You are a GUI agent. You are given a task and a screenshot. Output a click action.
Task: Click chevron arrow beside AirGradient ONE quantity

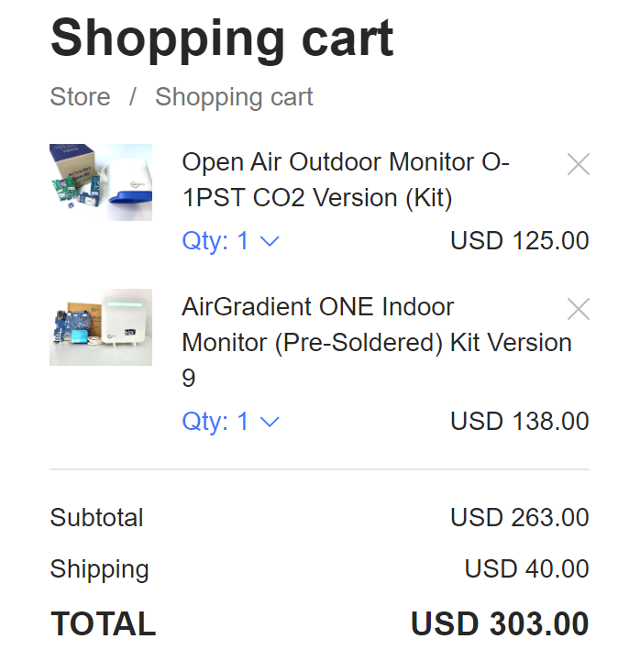[270, 423]
